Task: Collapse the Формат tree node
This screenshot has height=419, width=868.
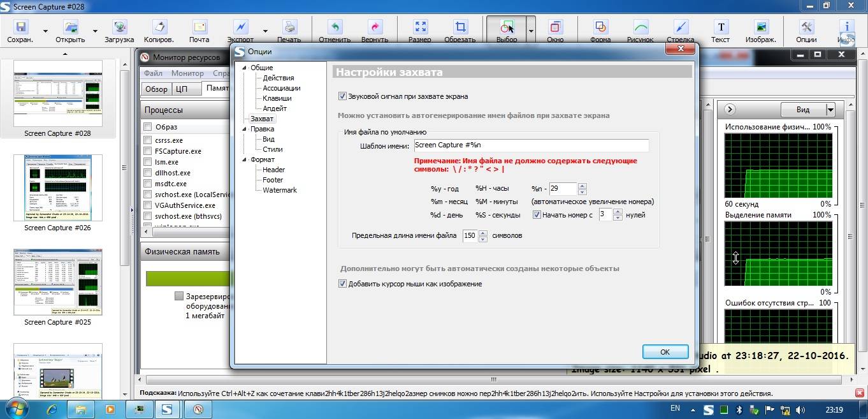Action: (x=243, y=159)
